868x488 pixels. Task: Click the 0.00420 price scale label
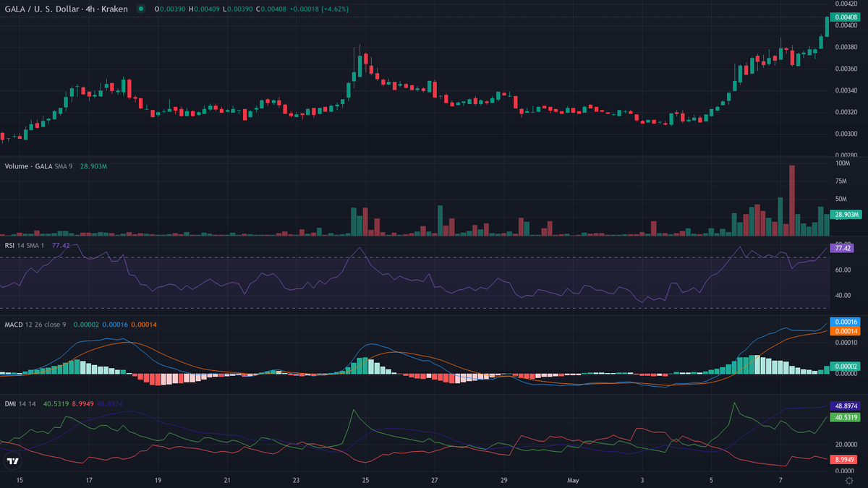845,3
